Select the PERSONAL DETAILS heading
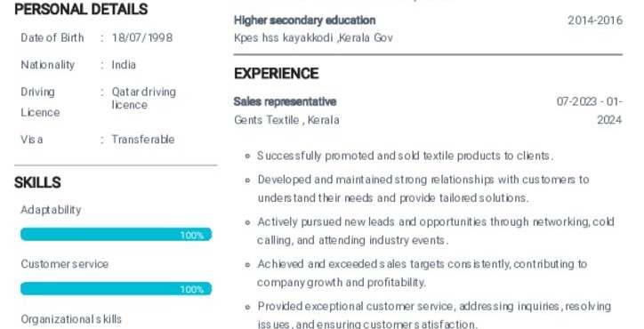 (x=81, y=9)
